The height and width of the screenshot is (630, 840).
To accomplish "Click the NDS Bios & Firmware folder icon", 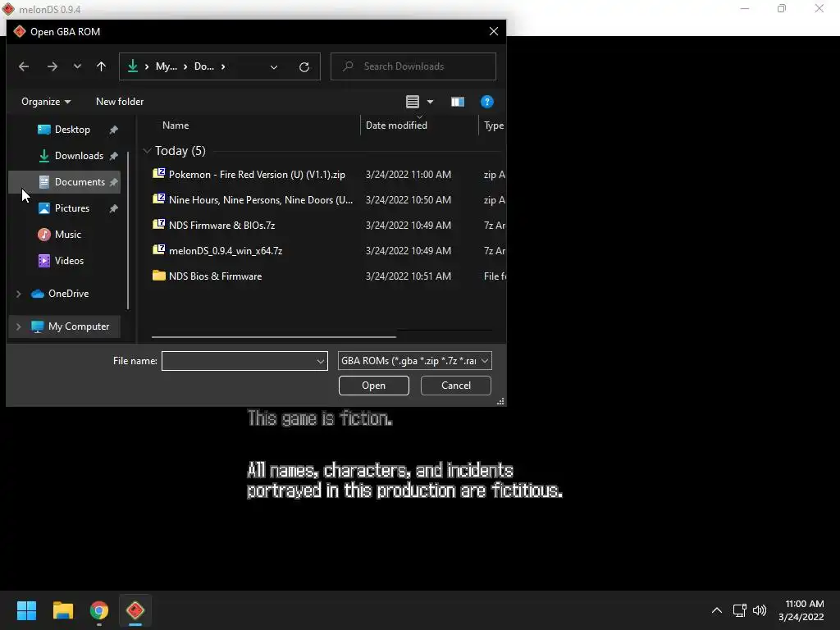I will 158,276.
